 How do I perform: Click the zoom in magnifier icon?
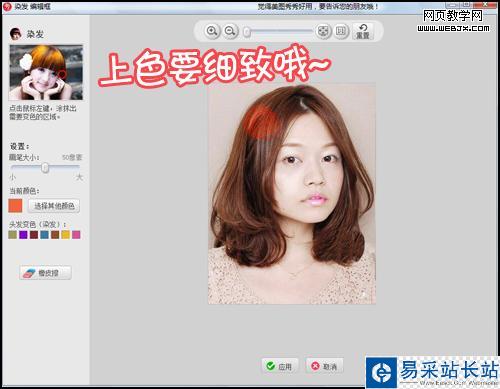click(212, 31)
